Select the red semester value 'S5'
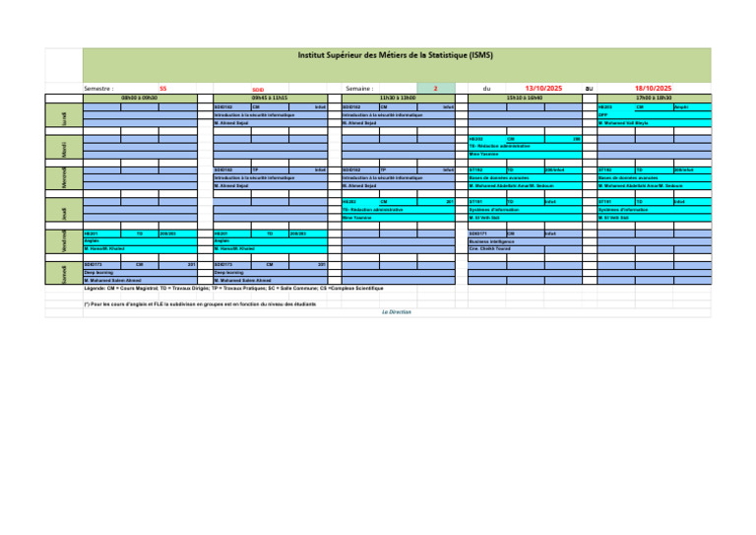The width and height of the screenshot is (756, 535). click(163, 89)
